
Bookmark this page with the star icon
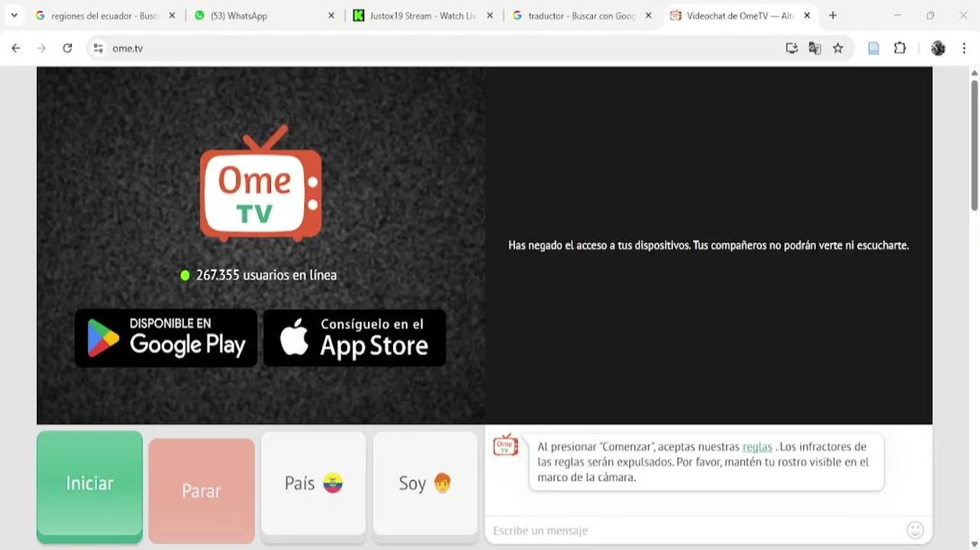point(838,48)
